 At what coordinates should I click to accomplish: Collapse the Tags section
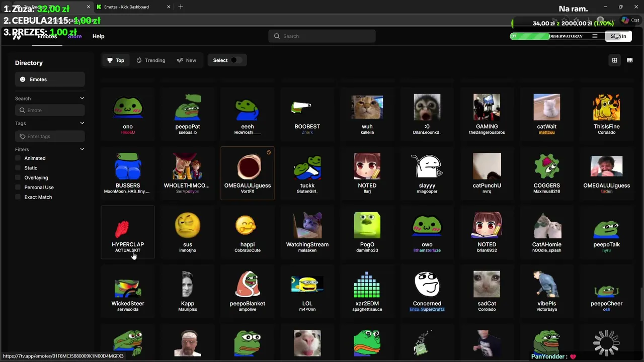point(82,123)
